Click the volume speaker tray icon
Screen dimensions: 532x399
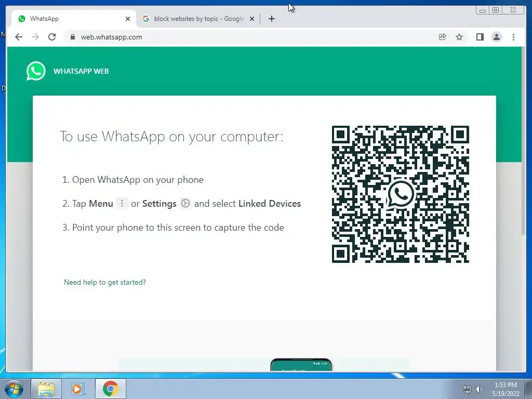[x=480, y=389]
